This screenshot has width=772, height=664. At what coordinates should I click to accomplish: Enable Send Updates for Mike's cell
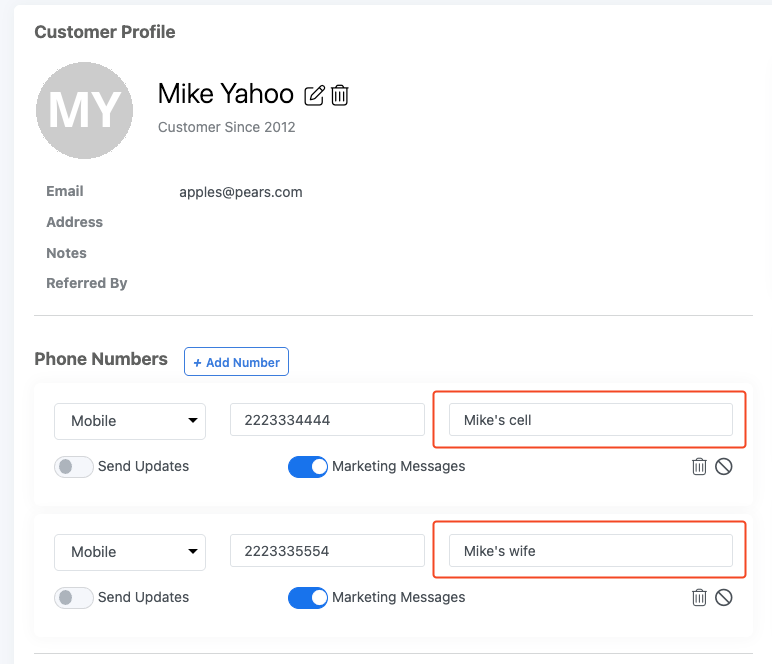point(74,466)
